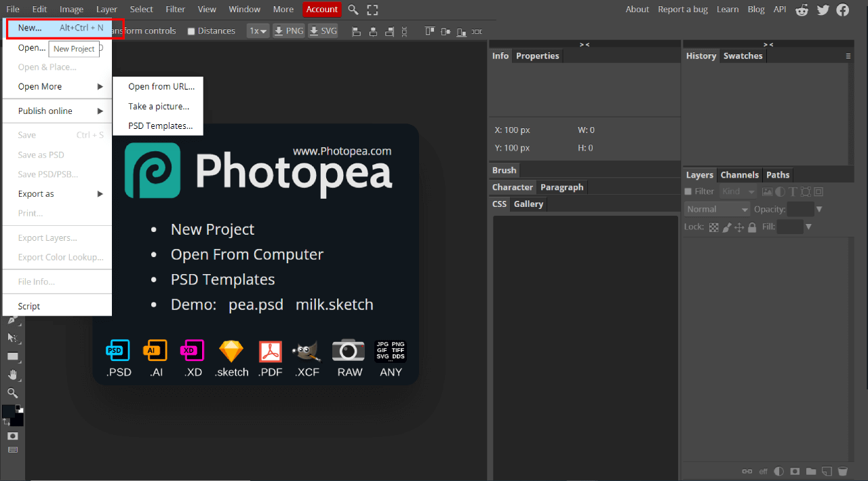
Task: Expand the Open More submenu
Action: pos(57,87)
